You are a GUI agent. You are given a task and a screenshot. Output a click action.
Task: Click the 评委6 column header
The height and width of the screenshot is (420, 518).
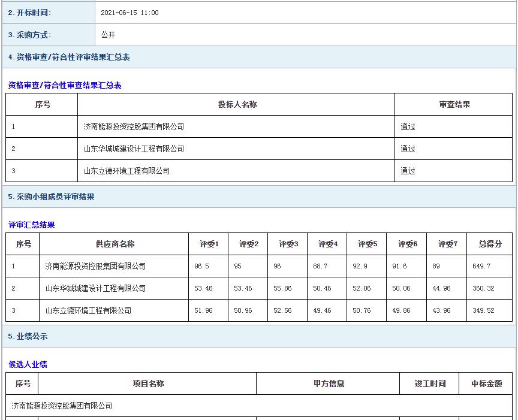407,244
